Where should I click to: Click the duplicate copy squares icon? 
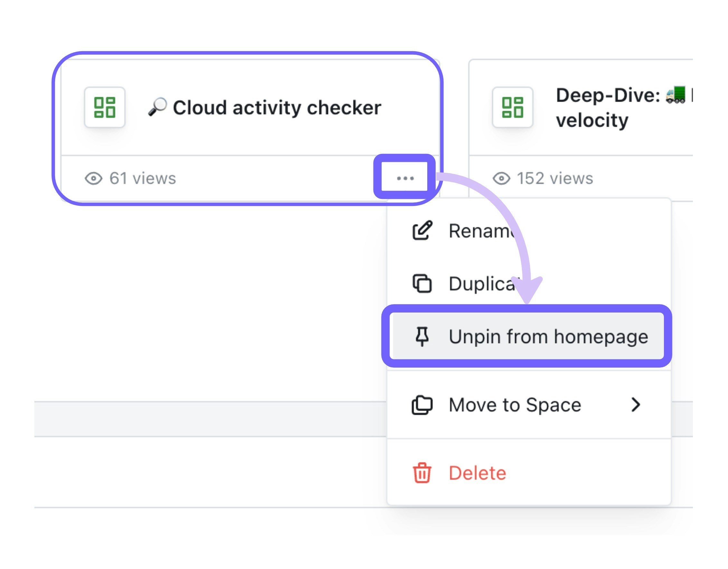point(422,284)
